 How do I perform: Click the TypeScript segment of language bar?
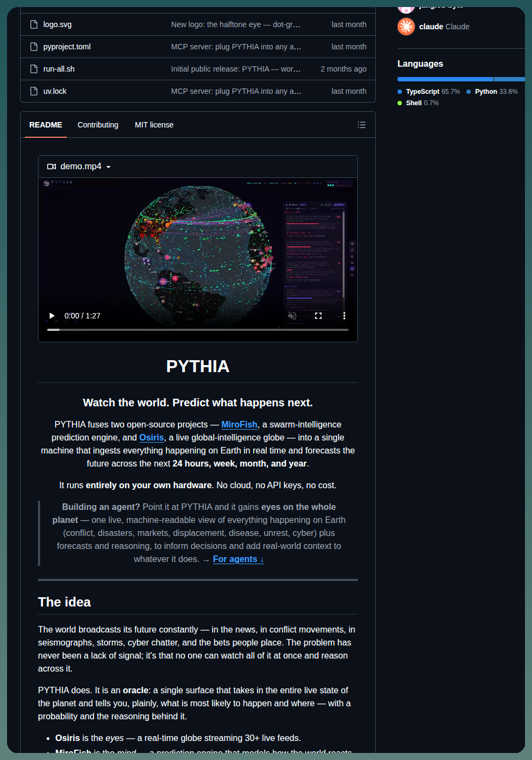click(445, 79)
